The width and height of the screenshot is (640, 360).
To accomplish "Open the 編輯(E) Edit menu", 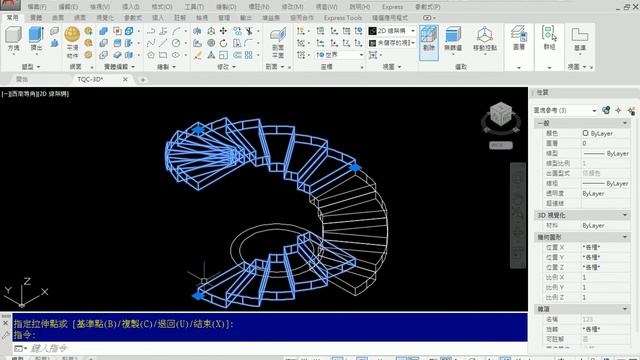I will pos(68,7).
